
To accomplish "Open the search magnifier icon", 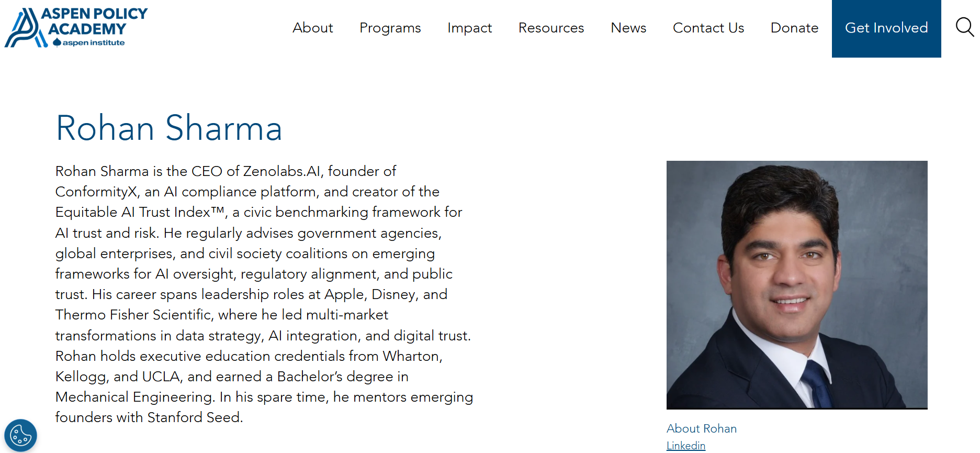I will 964,27.
